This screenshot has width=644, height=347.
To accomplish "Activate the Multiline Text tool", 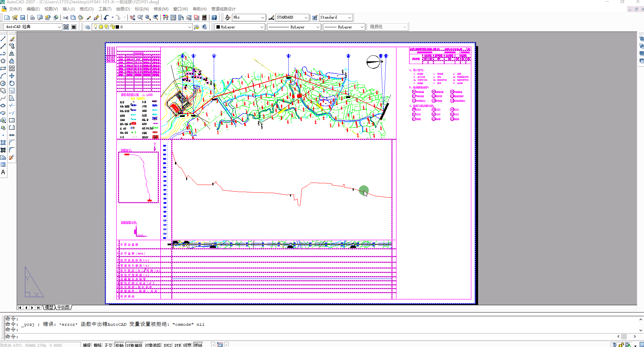I will 3,172.
